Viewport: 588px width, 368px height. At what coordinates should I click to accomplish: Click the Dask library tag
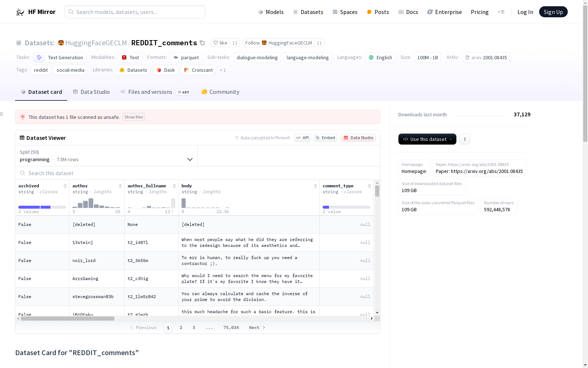(x=166, y=70)
